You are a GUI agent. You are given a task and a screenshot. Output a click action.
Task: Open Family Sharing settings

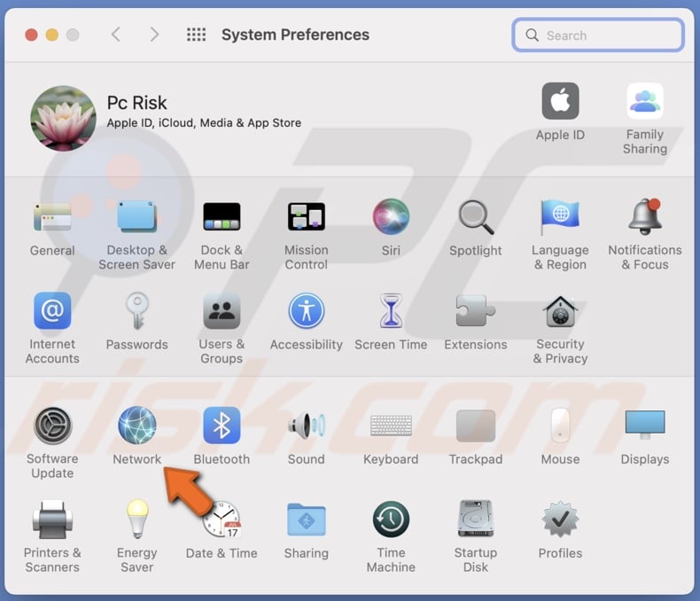pyautogui.click(x=645, y=102)
